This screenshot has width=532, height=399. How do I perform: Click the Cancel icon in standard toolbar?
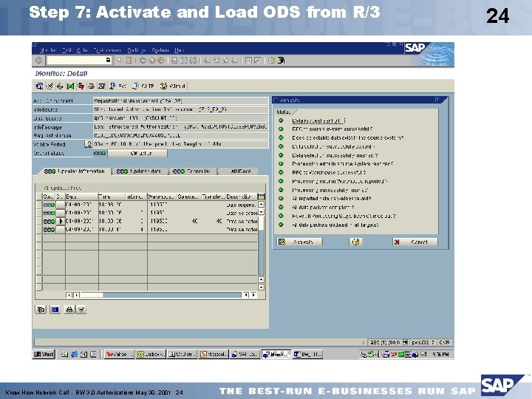pyautogui.click(x=160, y=61)
